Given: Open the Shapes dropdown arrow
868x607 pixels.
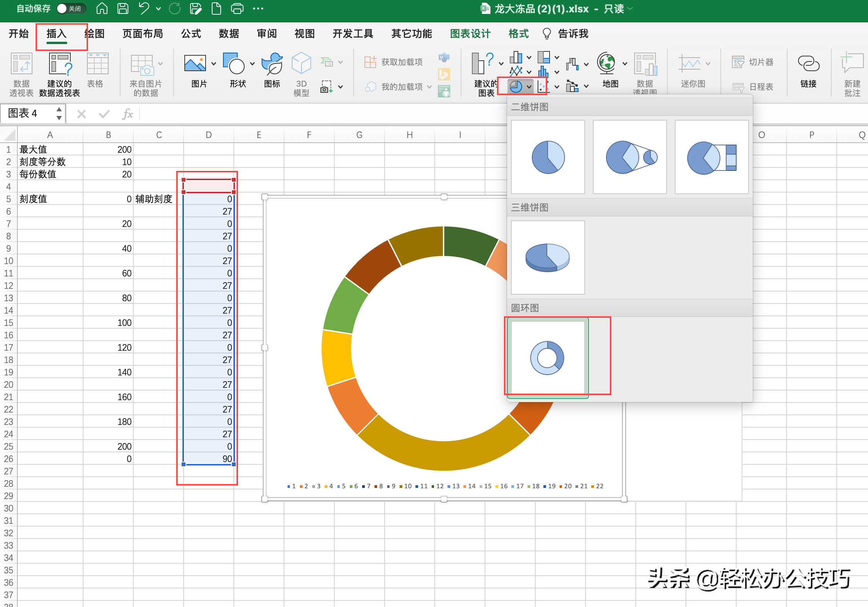Looking at the screenshot, I should coord(252,63).
